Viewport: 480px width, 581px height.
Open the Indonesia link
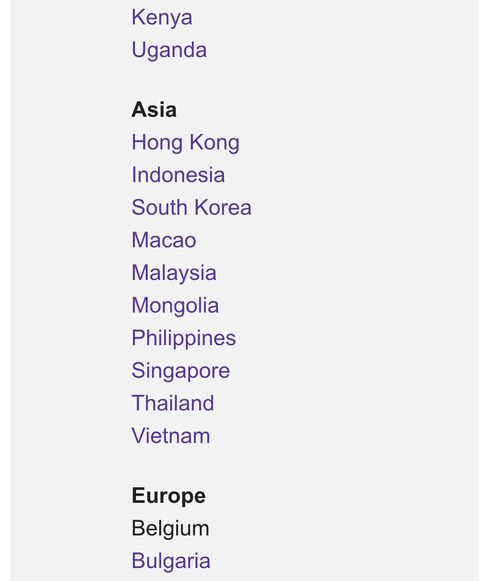pos(178,175)
